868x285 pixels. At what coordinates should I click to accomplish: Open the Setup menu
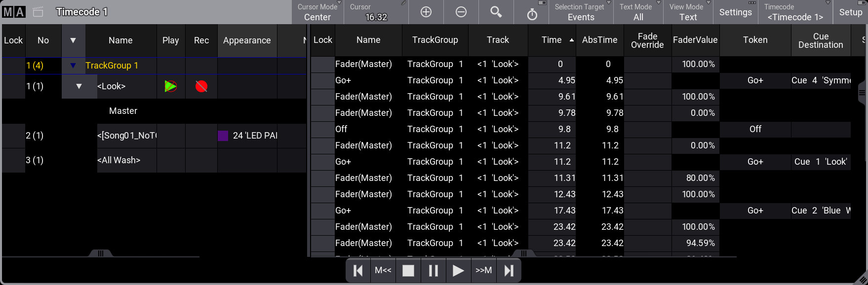pyautogui.click(x=850, y=12)
